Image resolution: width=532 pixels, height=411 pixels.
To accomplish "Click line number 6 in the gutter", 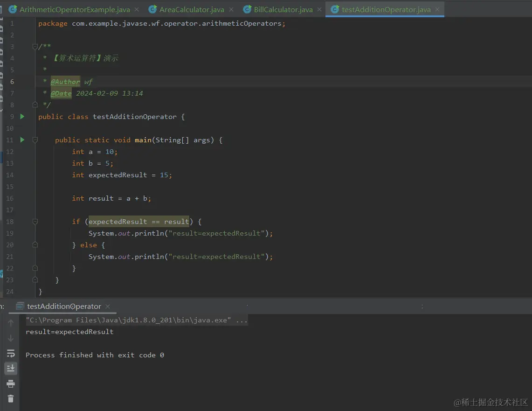I will [x=12, y=82].
